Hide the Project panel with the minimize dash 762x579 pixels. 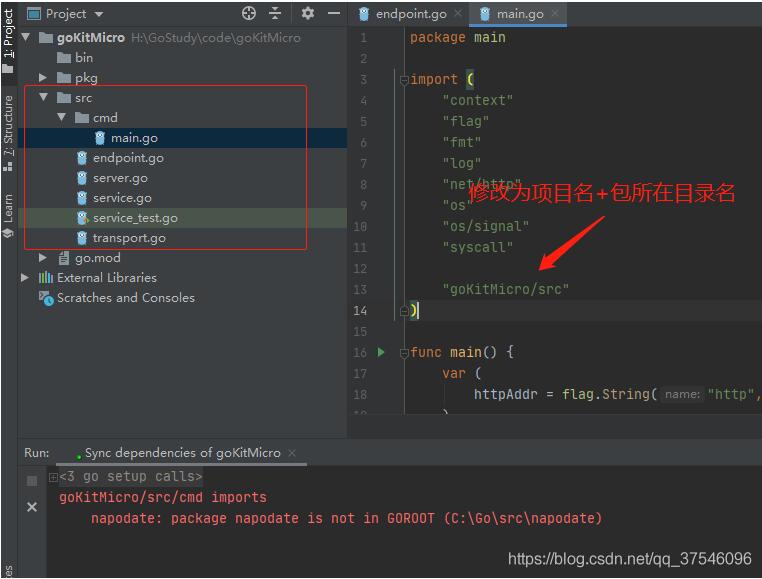click(x=334, y=13)
